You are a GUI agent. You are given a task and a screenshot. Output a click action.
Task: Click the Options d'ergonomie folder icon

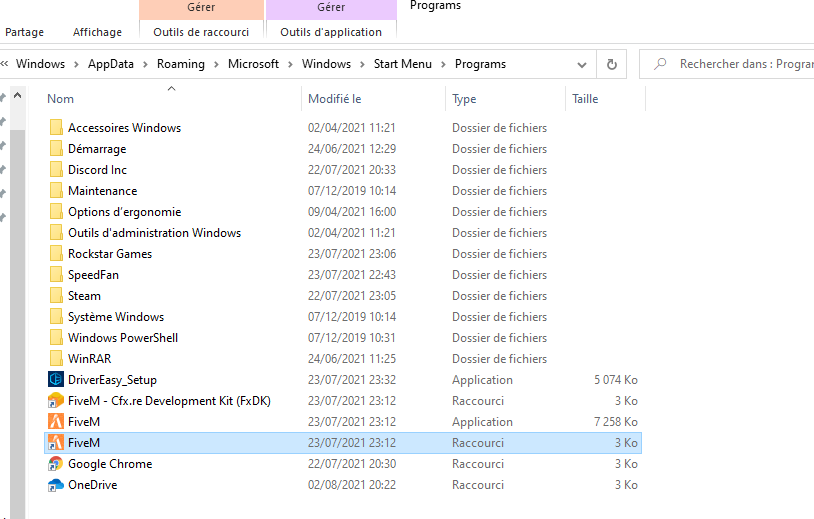pyautogui.click(x=56, y=212)
